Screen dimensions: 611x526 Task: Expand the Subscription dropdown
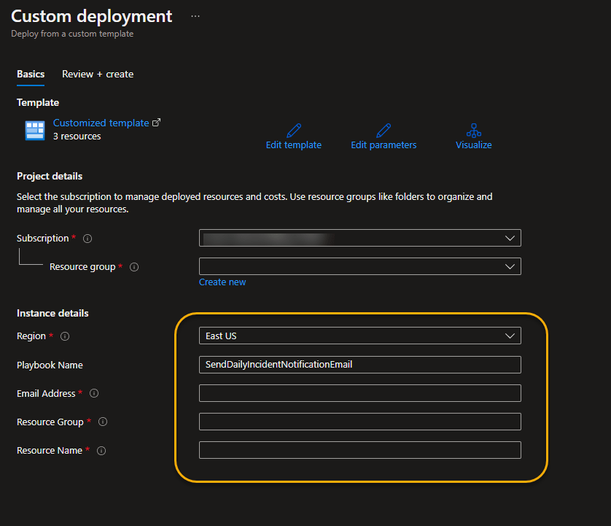point(360,238)
